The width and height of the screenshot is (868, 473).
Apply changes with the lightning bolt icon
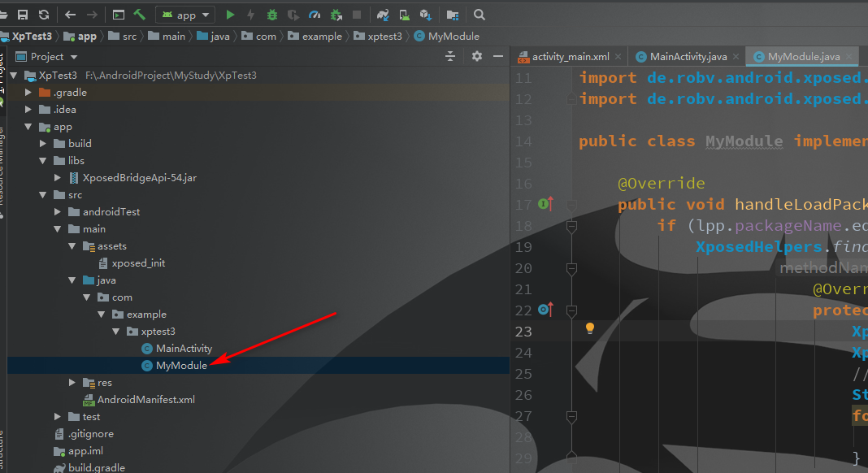click(x=251, y=14)
